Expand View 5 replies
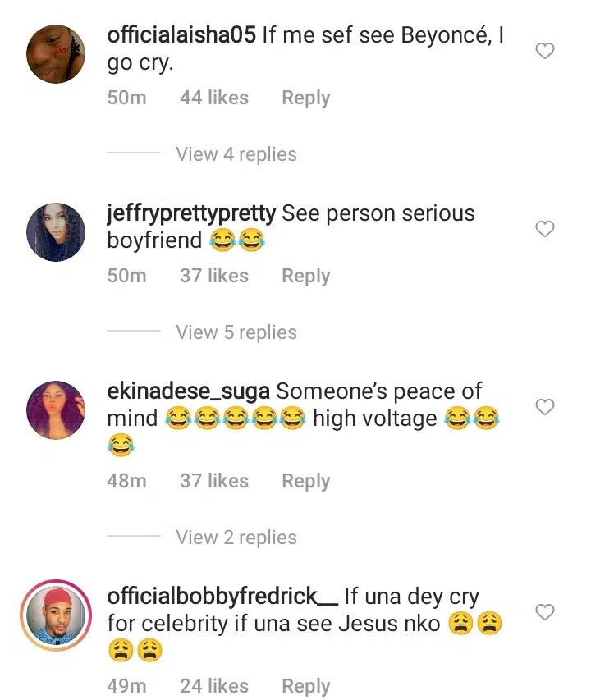The image size is (591, 700). click(236, 332)
